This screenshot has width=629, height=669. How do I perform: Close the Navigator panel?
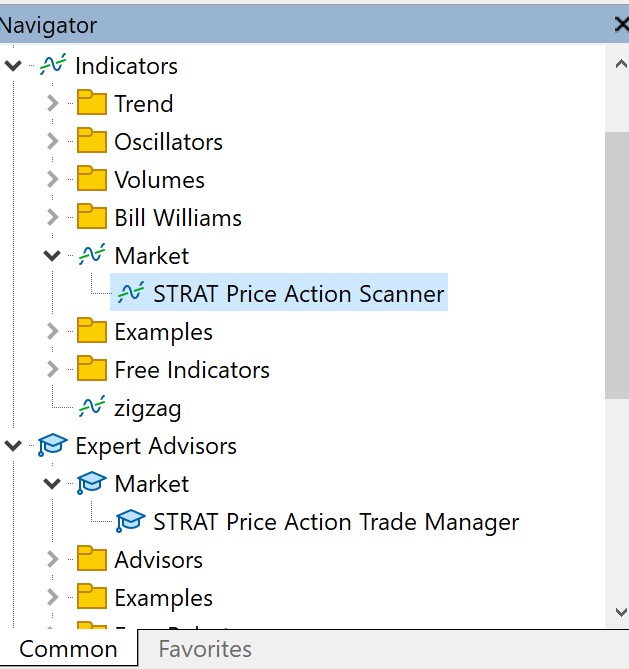coord(620,25)
